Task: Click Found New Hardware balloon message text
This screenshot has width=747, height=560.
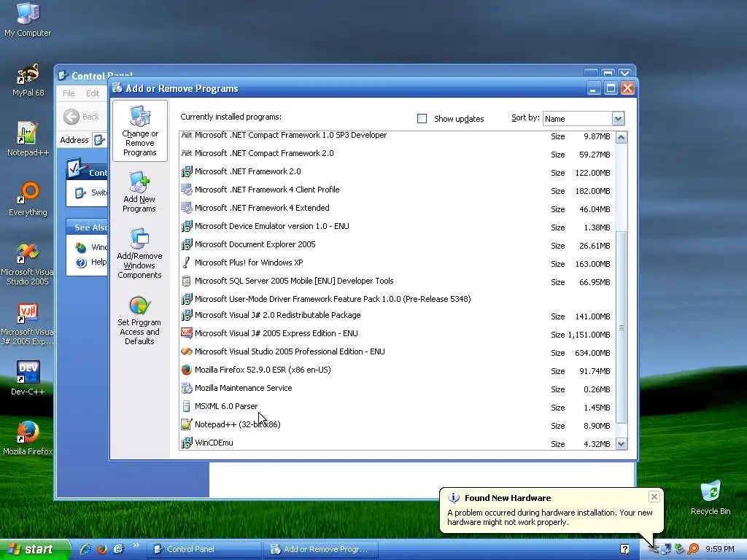Action: 550,518
